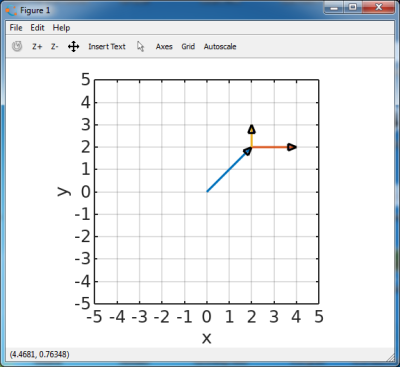
Task: Select the Z+ zoom in tool
Action: 37,47
